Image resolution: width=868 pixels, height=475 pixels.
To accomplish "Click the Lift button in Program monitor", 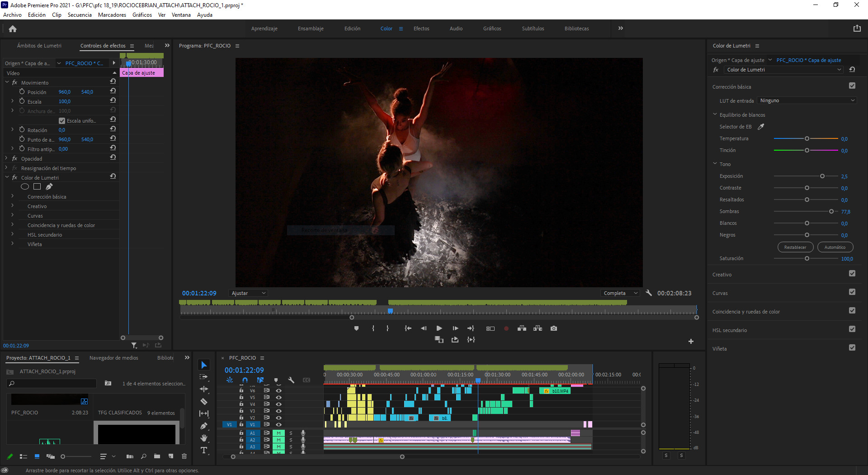I will [x=522, y=328].
